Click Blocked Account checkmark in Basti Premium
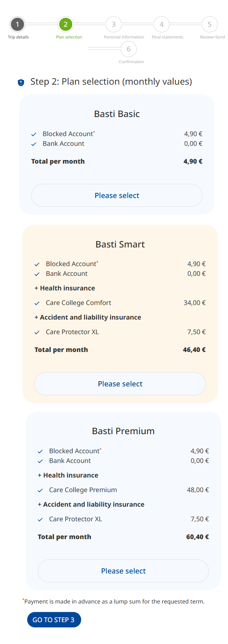This screenshot has height=644, width=228. 41,452
